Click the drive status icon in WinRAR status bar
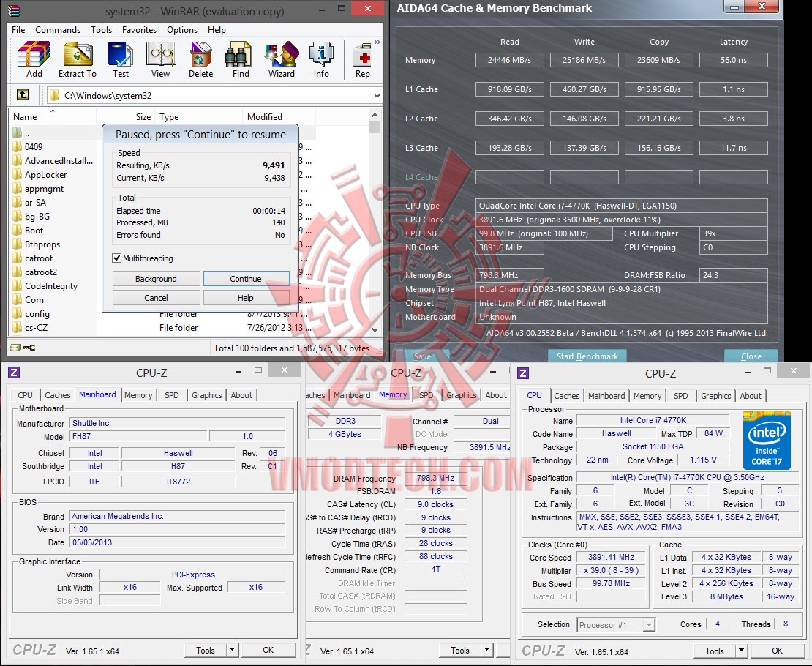This screenshot has height=666, width=812. click(15, 348)
